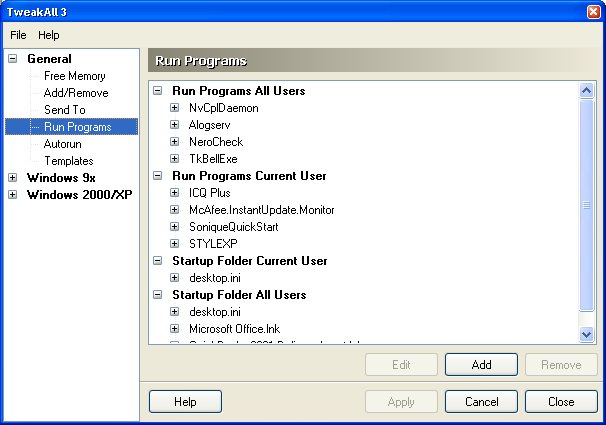This screenshot has width=606, height=425.
Task: Expand desktop.ini under Startup Folder All Users
Action: 175,312
